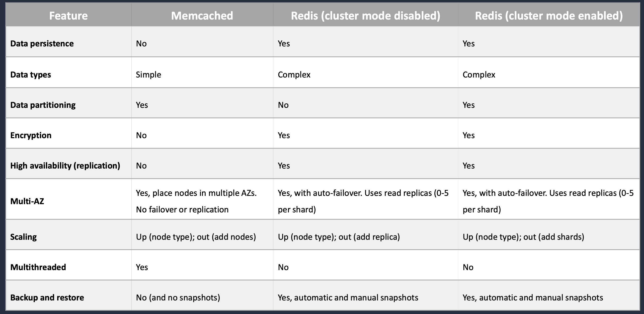This screenshot has width=644, height=314.
Task: Select Memcached's Yes cell for Multithreaded
Action: 142,267
